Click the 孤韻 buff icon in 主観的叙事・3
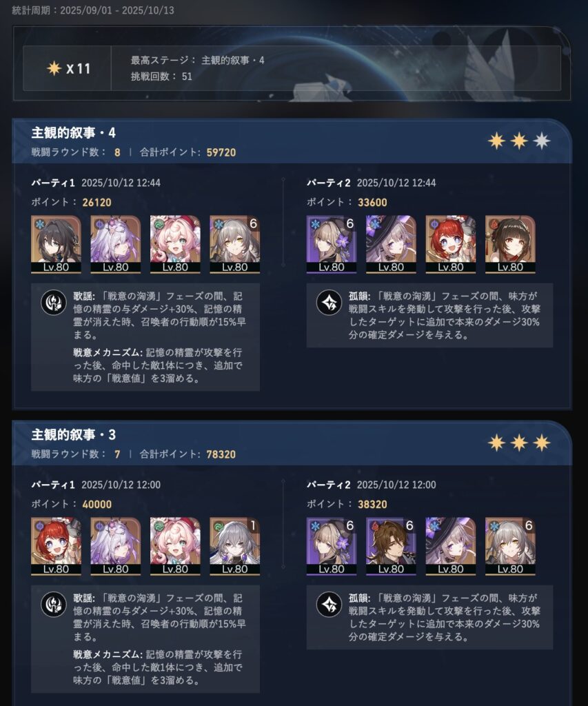 coord(329,604)
